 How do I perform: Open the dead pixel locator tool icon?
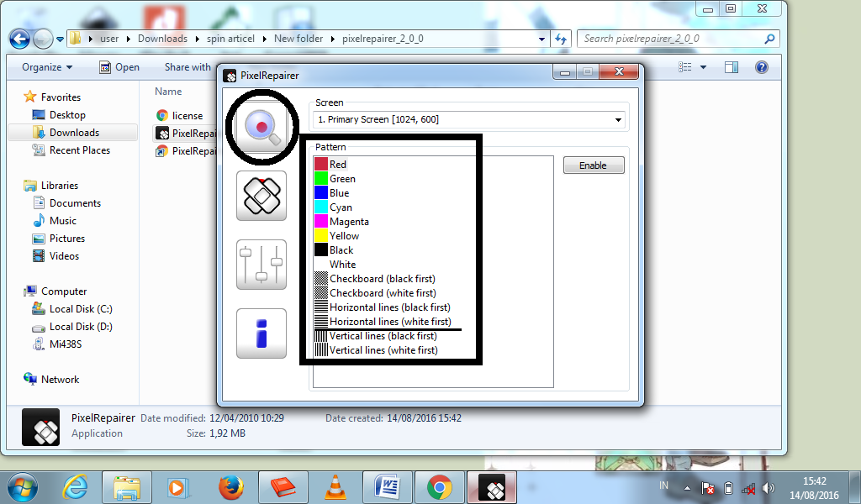(x=261, y=127)
